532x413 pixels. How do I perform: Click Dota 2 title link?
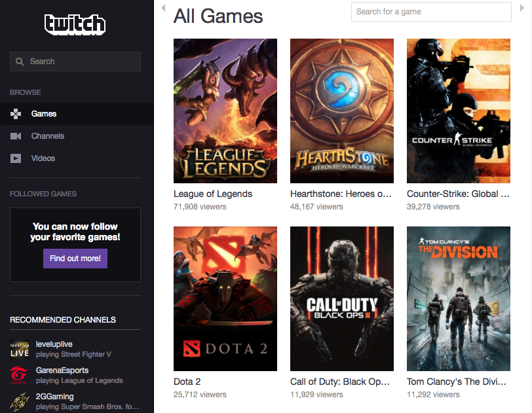[x=187, y=382]
